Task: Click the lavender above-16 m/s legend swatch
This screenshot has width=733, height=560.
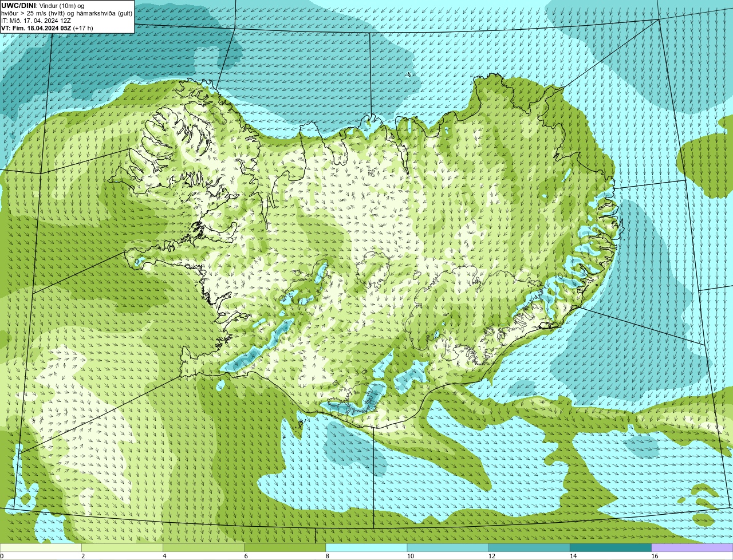Action: (692, 547)
